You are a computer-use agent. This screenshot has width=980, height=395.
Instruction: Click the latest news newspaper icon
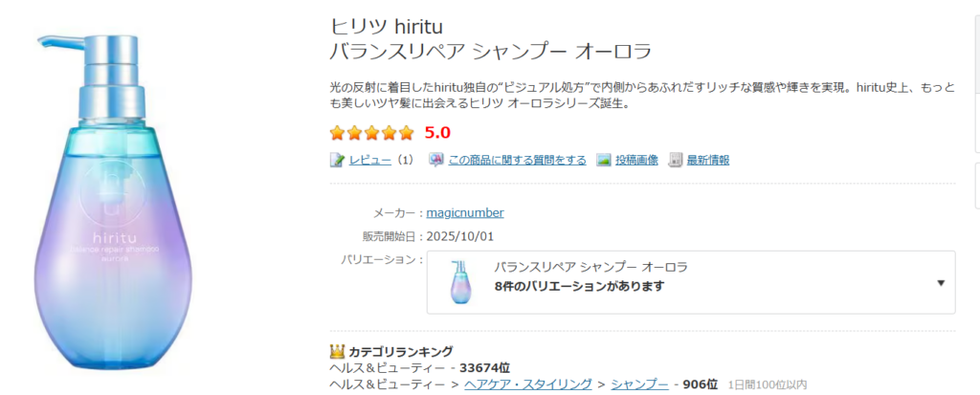(676, 160)
